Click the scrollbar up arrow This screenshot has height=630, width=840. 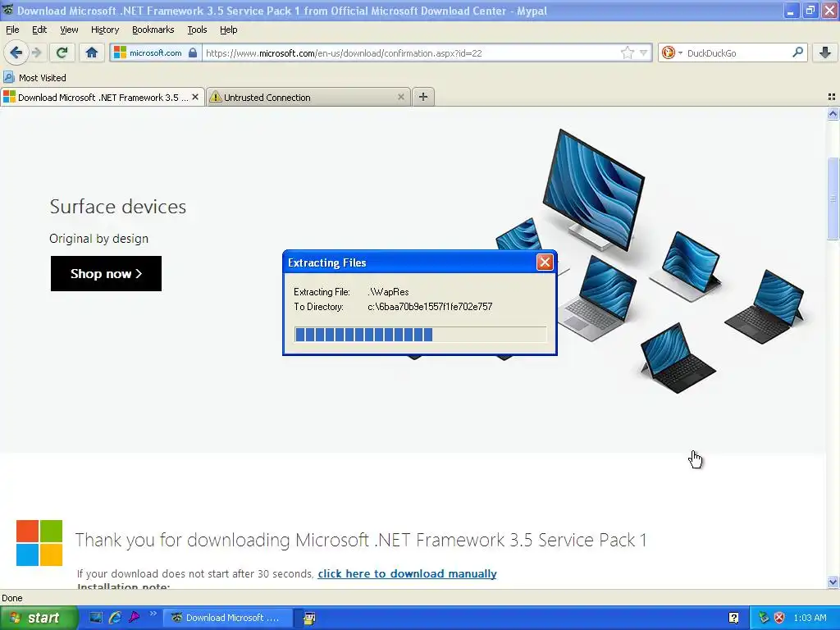(833, 113)
